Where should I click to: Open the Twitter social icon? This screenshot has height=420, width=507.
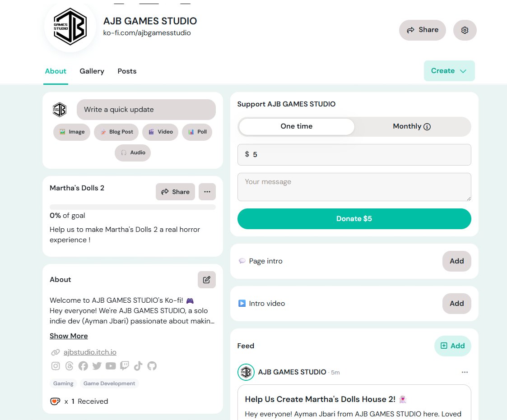[x=97, y=366]
